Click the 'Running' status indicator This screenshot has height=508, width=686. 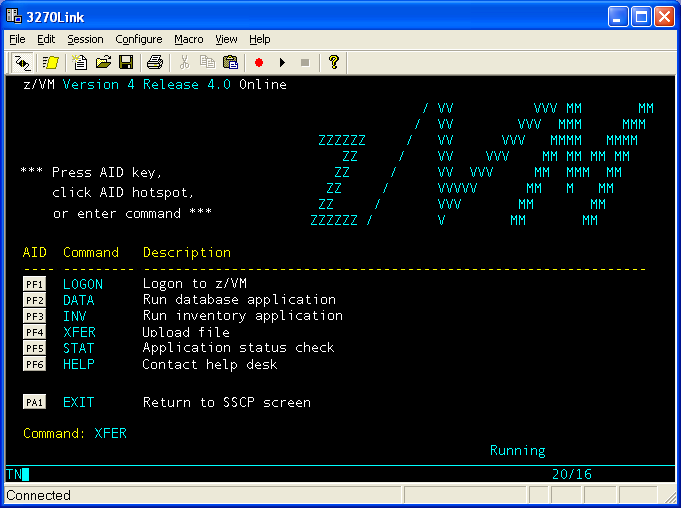pyautogui.click(x=518, y=451)
